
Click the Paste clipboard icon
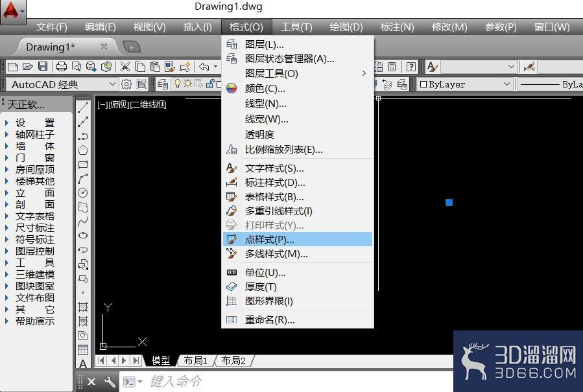click(x=155, y=67)
